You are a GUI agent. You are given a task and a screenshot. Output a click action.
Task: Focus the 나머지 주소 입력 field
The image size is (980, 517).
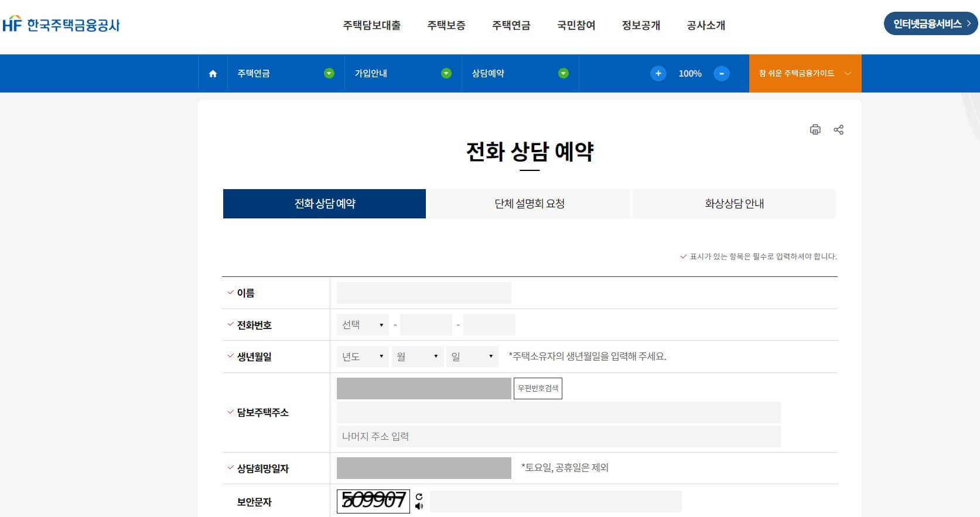(559, 436)
